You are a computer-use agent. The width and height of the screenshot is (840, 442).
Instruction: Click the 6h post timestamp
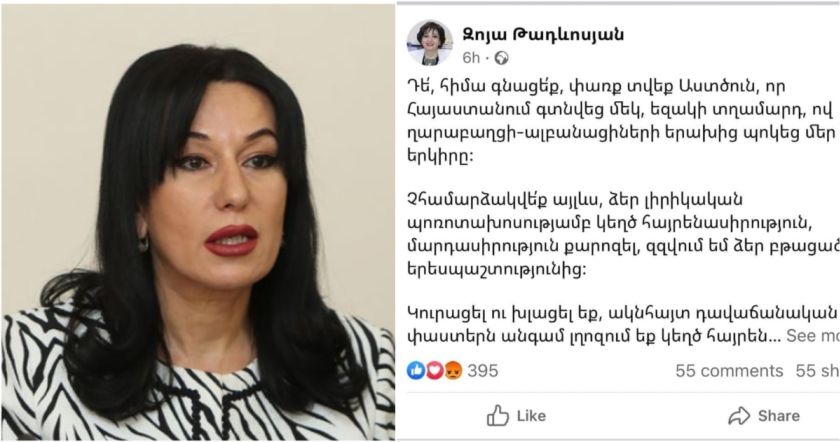pos(471,58)
